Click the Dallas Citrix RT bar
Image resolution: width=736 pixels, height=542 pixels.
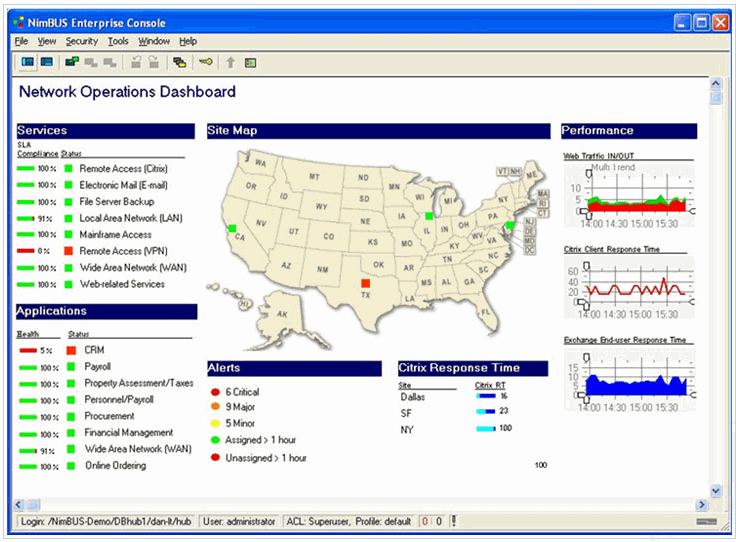click(486, 396)
